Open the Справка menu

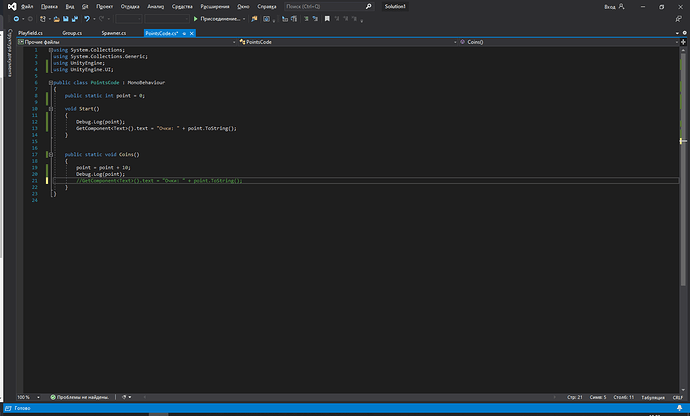click(267, 6)
